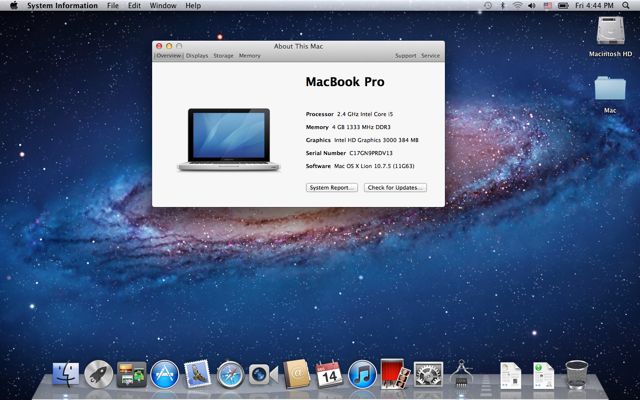Open the System Information app menu
Image resolution: width=640 pixels, height=400 pixels.
(x=62, y=6)
